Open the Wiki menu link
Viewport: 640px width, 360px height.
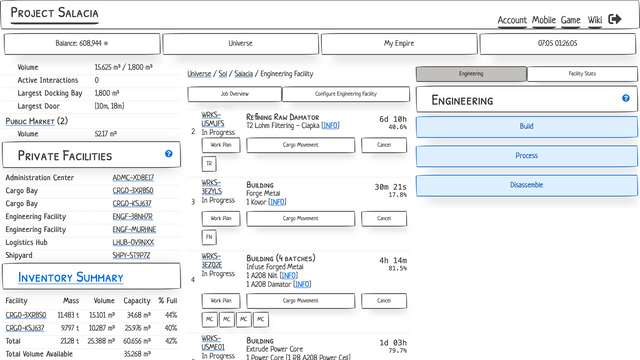tap(595, 20)
